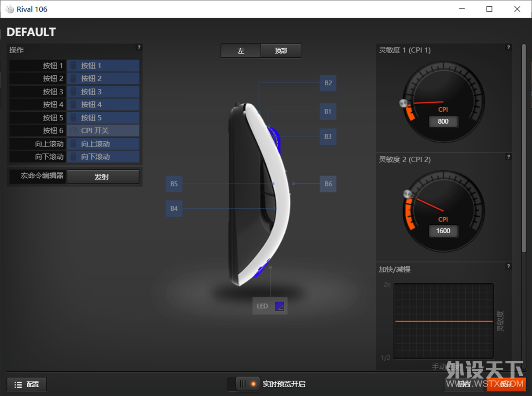Maximize the Rival 106 window
The width and height of the screenshot is (532, 396).
click(x=489, y=9)
